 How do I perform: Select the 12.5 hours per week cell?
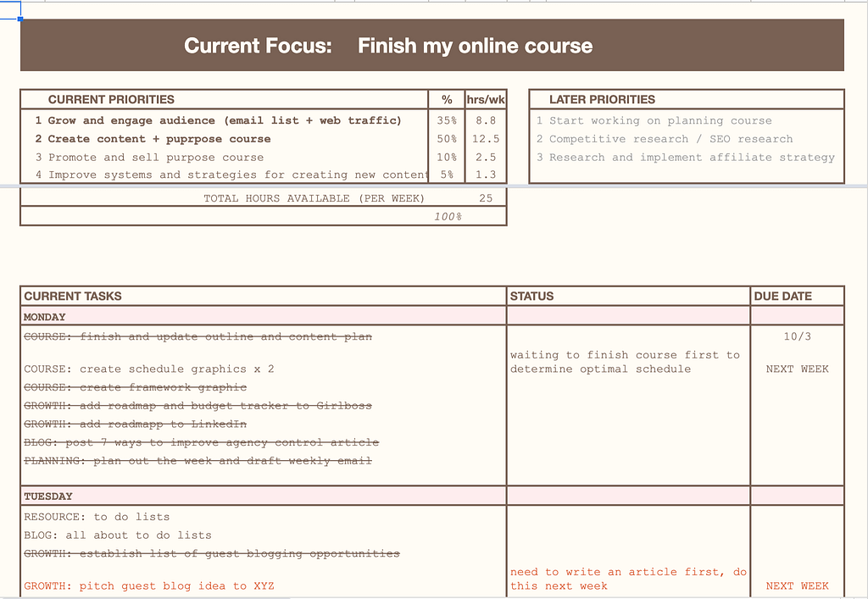coord(486,139)
